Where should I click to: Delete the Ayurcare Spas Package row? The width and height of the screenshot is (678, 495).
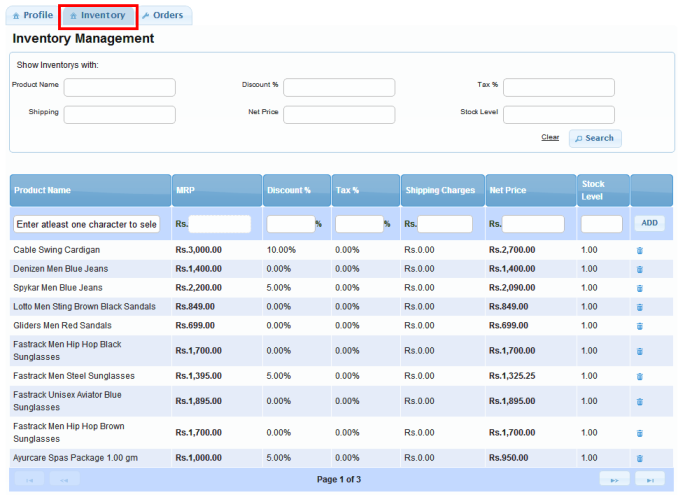(640, 458)
